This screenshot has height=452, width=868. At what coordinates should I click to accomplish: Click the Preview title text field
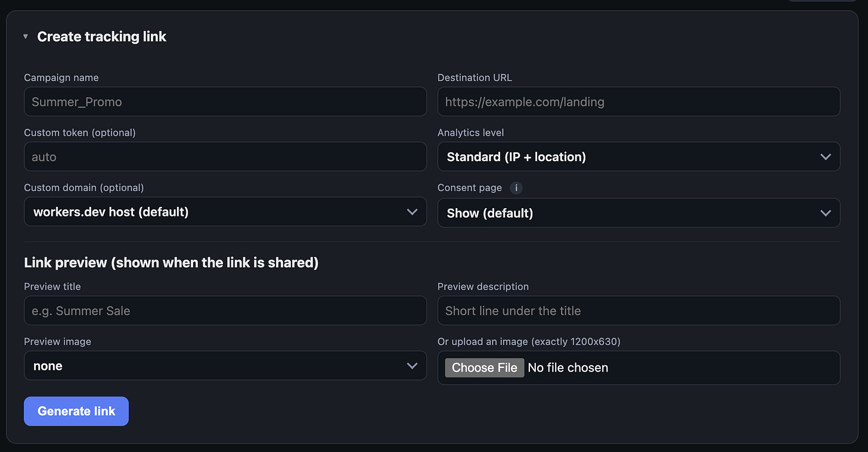225,311
